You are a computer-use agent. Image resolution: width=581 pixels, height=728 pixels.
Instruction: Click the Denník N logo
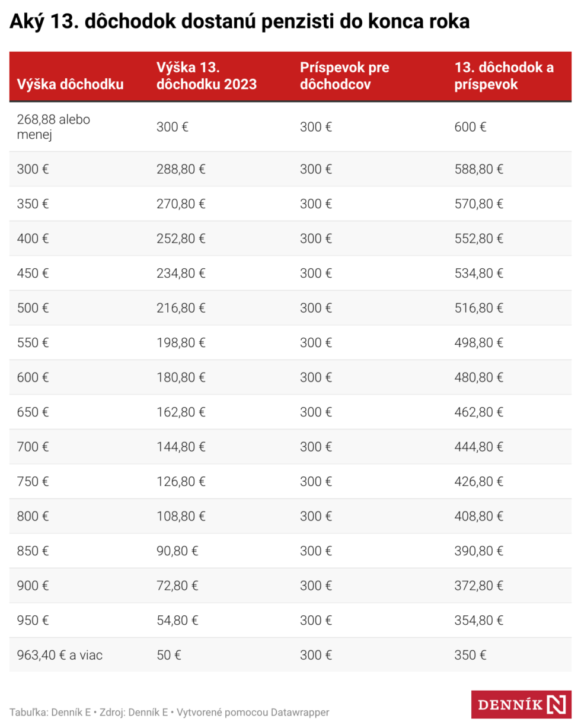click(521, 704)
